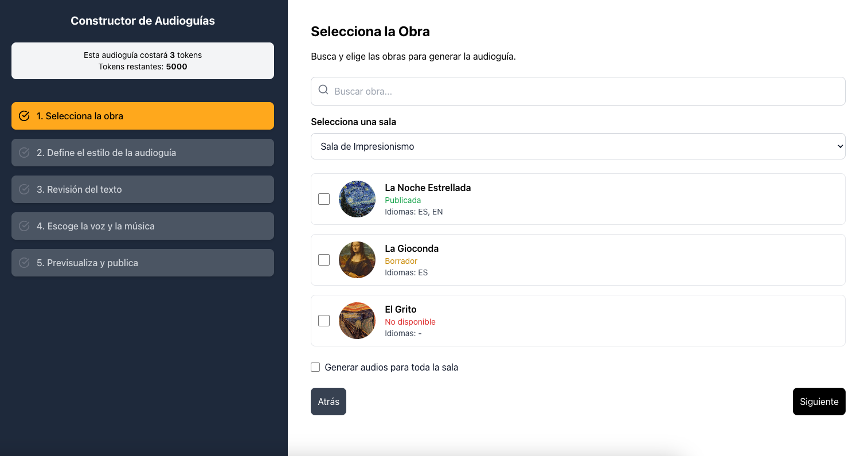Check the La Noche Estrellada checkbox
The height and width of the screenshot is (456, 868).
pyautogui.click(x=324, y=199)
